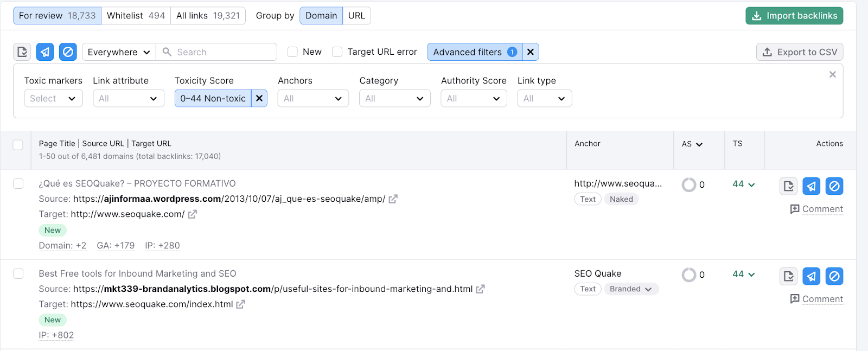Open the mkt339-brandanalytics source link externally
The height and width of the screenshot is (351, 868).
pyautogui.click(x=481, y=289)
